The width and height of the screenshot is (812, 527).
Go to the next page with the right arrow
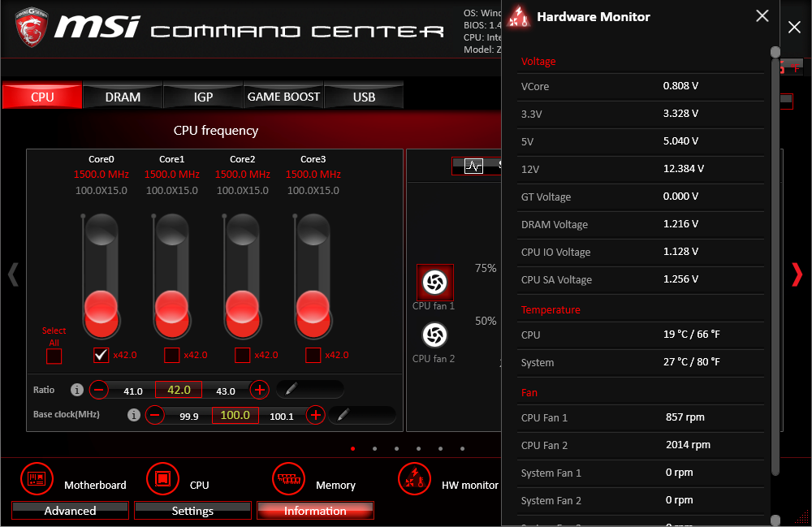point(797,274)
